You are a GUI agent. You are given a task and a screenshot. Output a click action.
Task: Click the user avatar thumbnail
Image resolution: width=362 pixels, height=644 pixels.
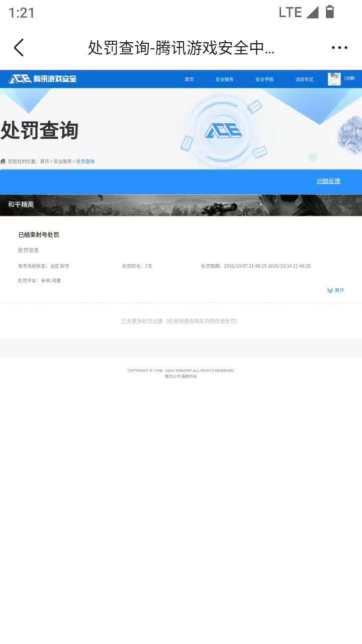334,79
